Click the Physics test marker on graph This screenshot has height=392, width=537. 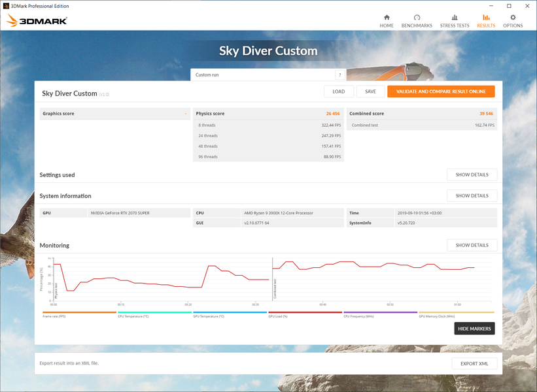pos(56,291)
